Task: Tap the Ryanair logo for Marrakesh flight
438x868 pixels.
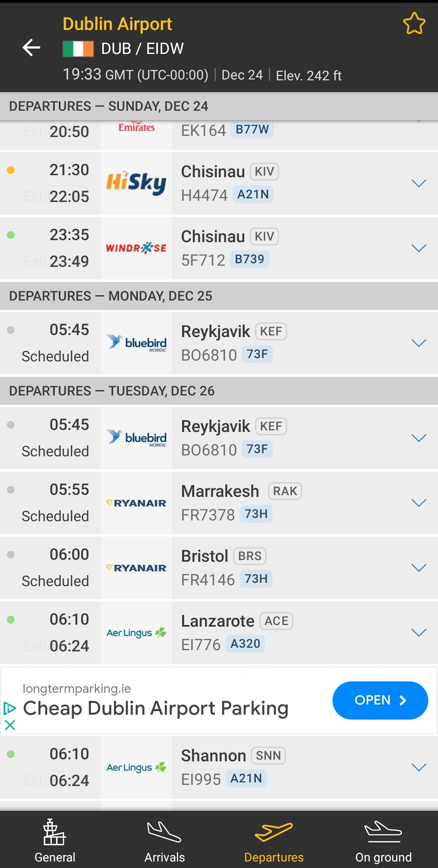Action: pos(136,503)
